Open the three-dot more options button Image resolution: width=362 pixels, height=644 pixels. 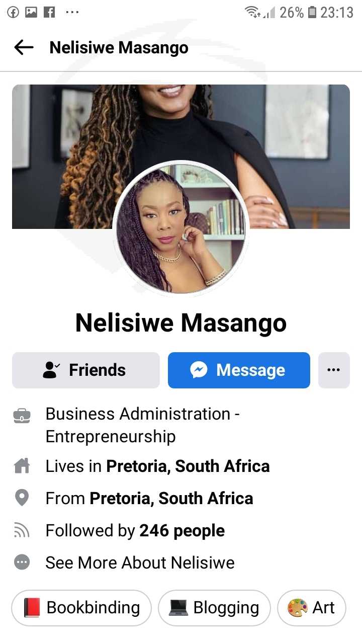point(334,370)
